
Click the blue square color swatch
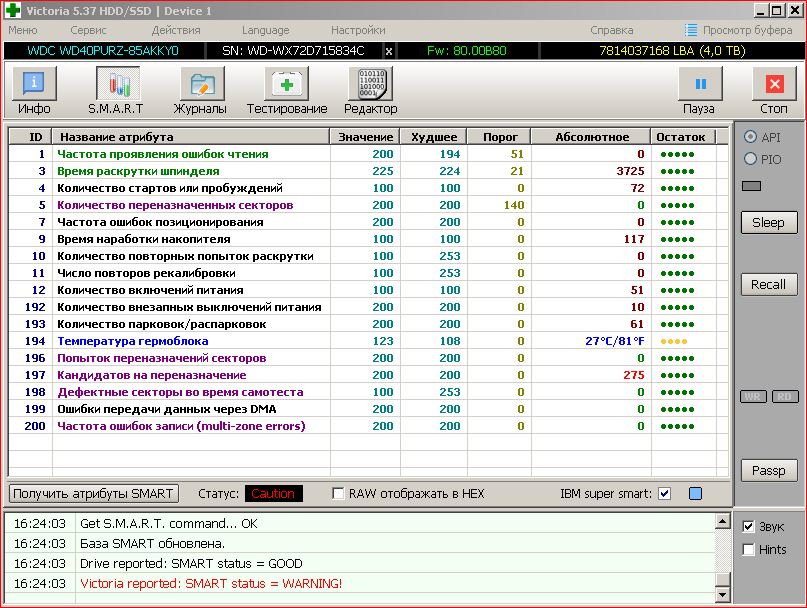click(695, 494)
